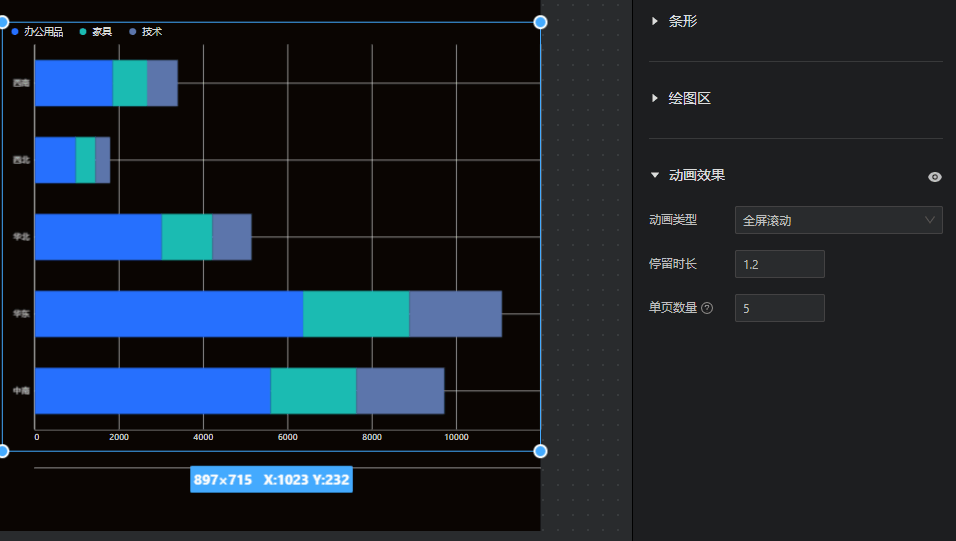Open 动画类型 dropdown showing 全屏滚动
Image resolution: width=956 pixels, height=541 pixels.
coord(838,220)
